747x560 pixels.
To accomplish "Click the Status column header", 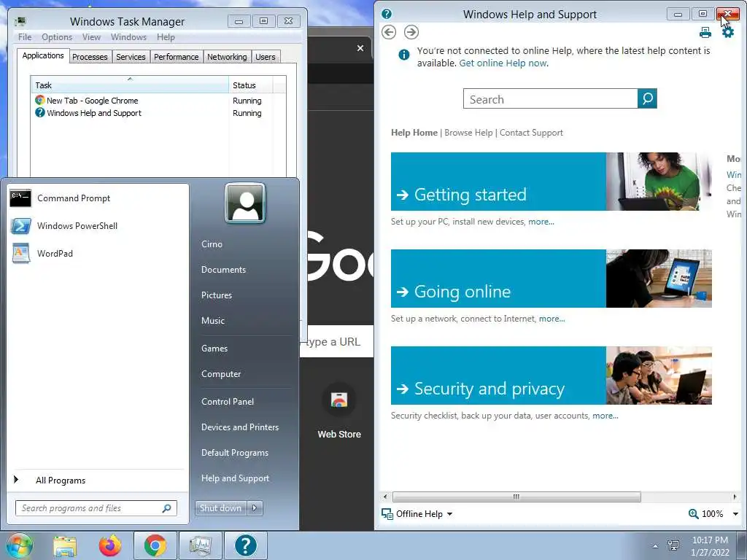I will pos(251,85).
